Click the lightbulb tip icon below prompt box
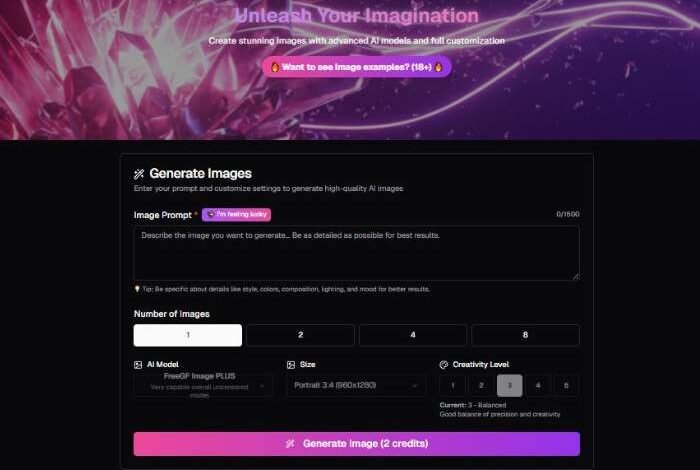700x470 pixels. (137, 289)
